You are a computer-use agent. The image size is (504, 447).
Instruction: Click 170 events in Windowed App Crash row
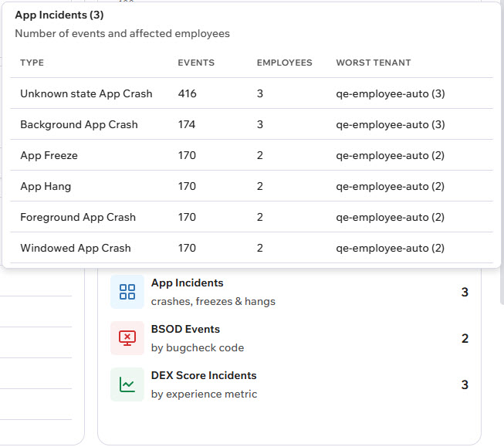coord(187,248)
